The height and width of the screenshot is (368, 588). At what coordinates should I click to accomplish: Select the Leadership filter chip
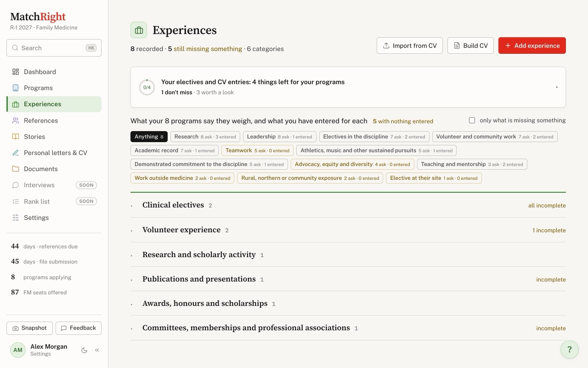[x=280, y=137]
